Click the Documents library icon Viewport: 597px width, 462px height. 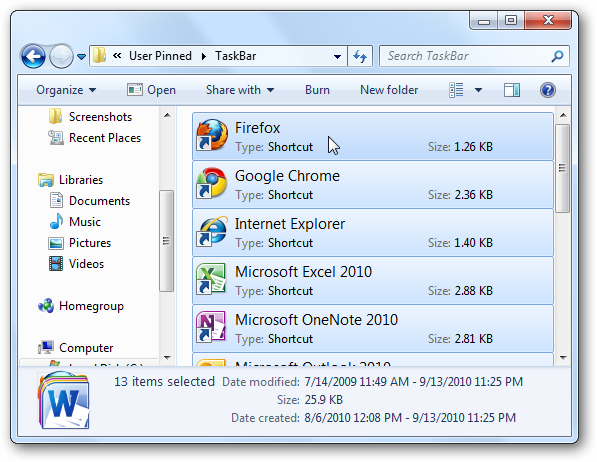click(x=56, y=200)
